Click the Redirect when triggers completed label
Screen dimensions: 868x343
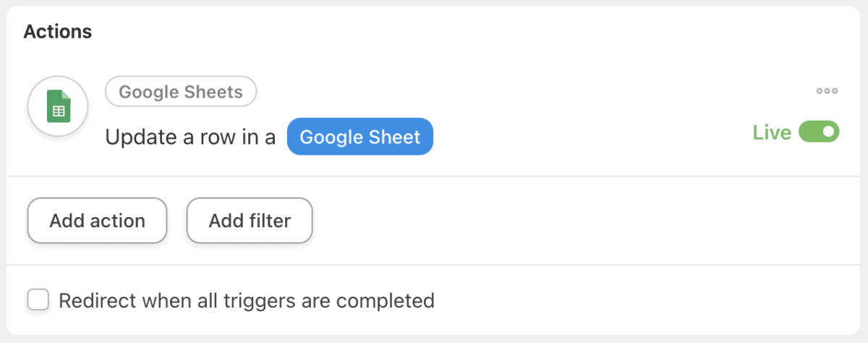pyautogui.click(x=247, y=300)
